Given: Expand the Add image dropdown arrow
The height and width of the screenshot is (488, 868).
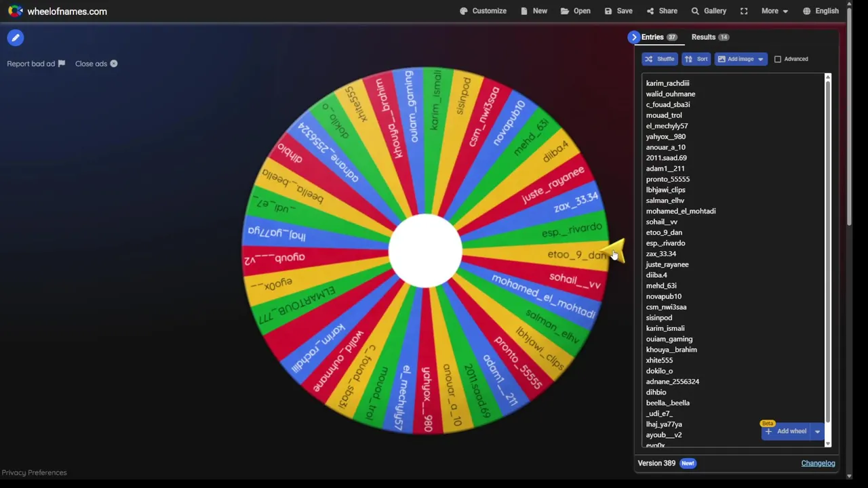Looking at the screenshot, I should click(x=761, y=59).
